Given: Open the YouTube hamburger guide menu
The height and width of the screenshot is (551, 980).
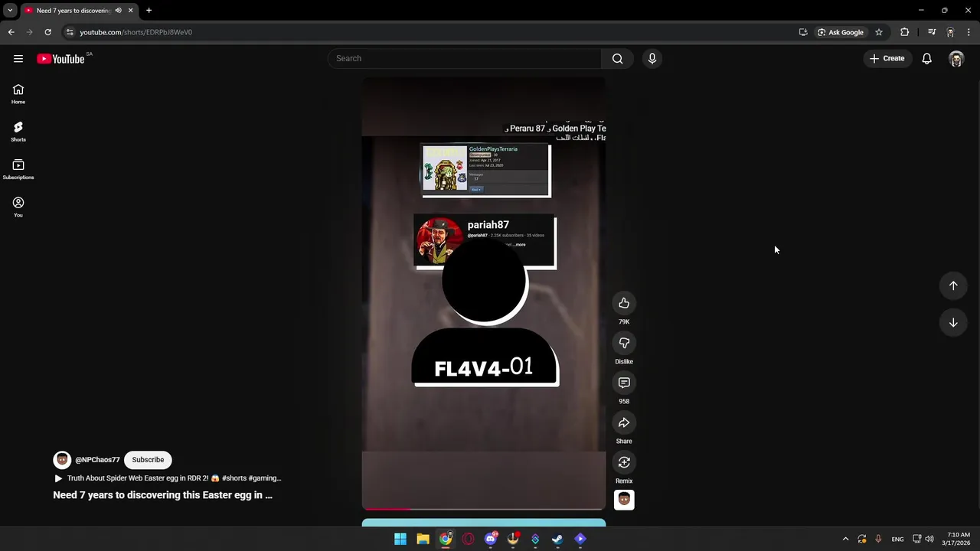Looking at the screenshot, I should click(18, 59).
